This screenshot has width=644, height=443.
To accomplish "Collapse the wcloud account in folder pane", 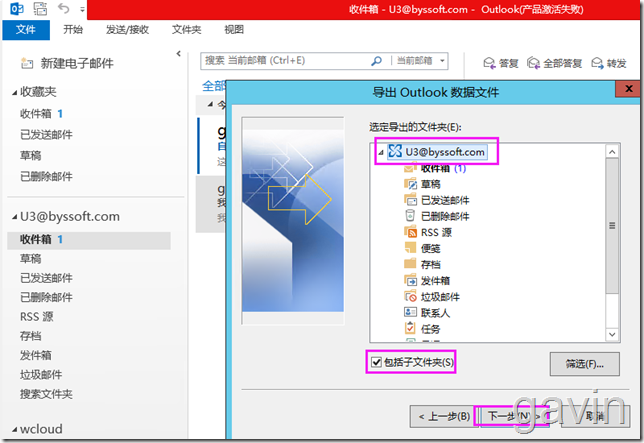I will (x=14, y=430).
